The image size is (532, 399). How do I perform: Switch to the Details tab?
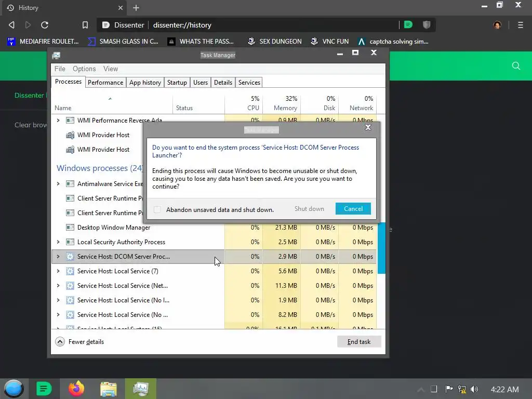pyautogui.click(x=223, y=83)
